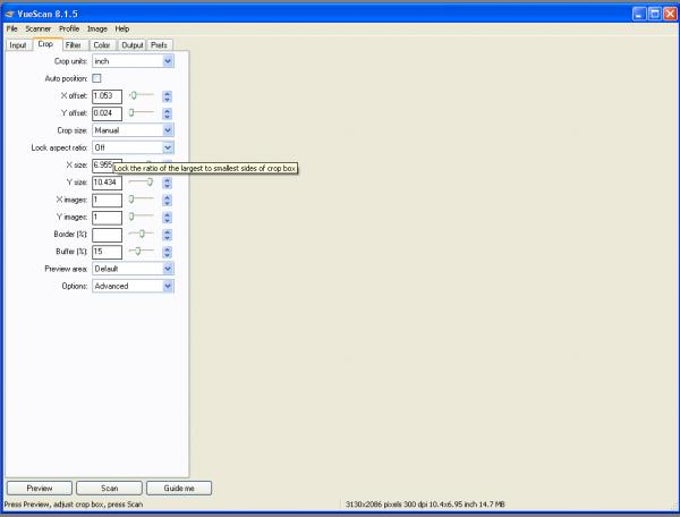Click the X size input field
The height and width of the screenshot is (517, 680).
(x=103, y=165)
